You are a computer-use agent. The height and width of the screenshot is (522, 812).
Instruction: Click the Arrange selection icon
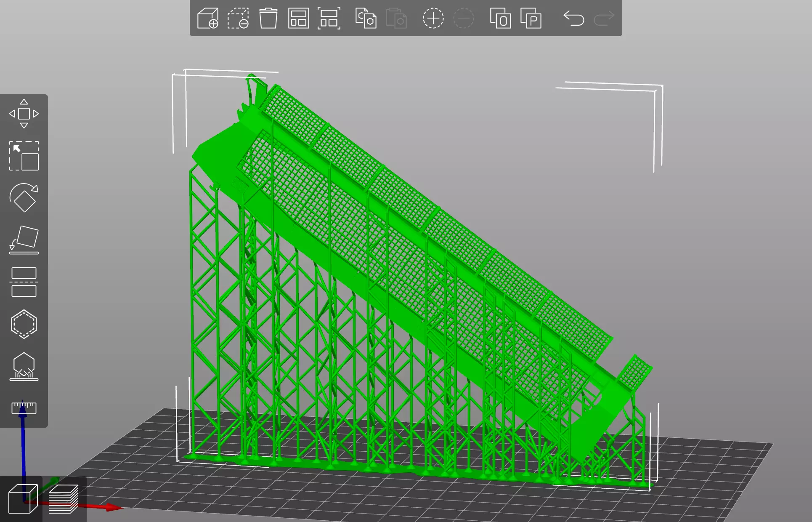coord(329,19)
